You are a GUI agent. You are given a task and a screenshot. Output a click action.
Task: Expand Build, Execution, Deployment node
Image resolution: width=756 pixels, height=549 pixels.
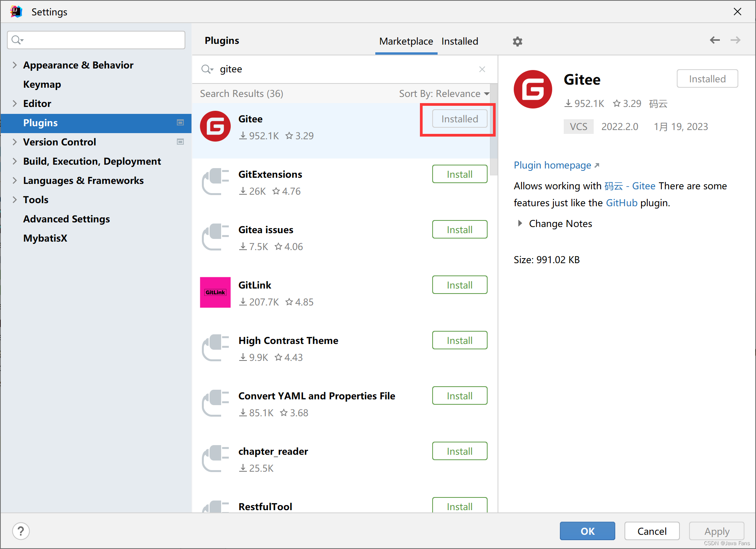[x=15, y=161]
